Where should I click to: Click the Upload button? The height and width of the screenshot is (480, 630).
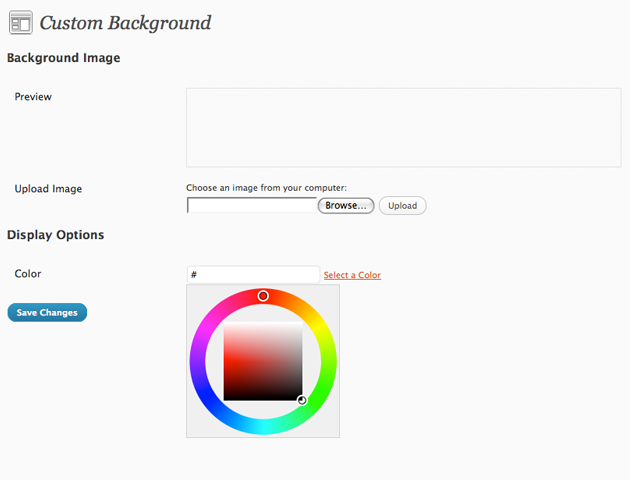(402, 206)
